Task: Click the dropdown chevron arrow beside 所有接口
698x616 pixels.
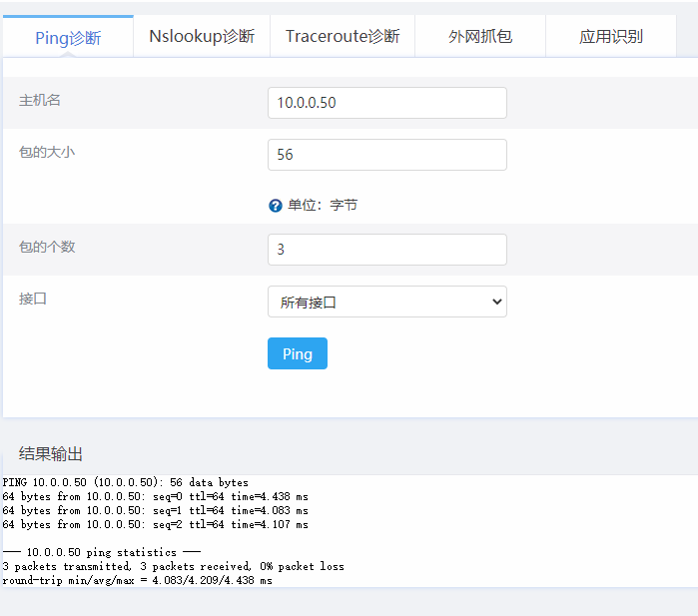Action: pyautogui.click(x=497, y=302)
